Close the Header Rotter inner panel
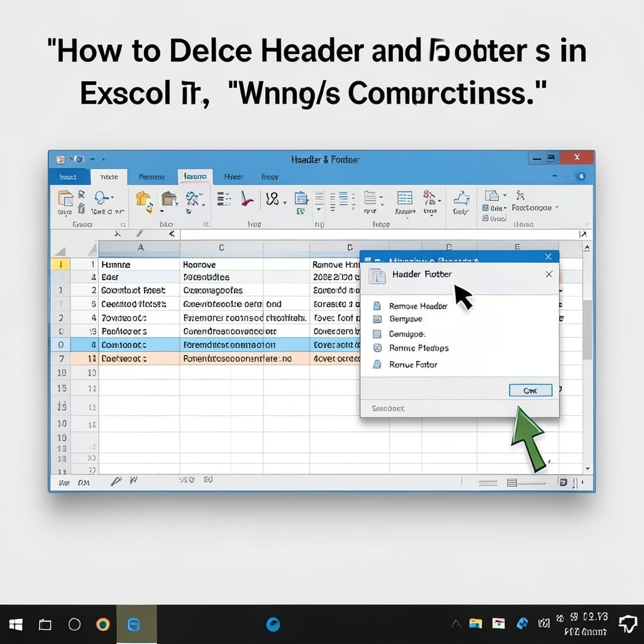The image size is (644, 644). click(549, 274)
